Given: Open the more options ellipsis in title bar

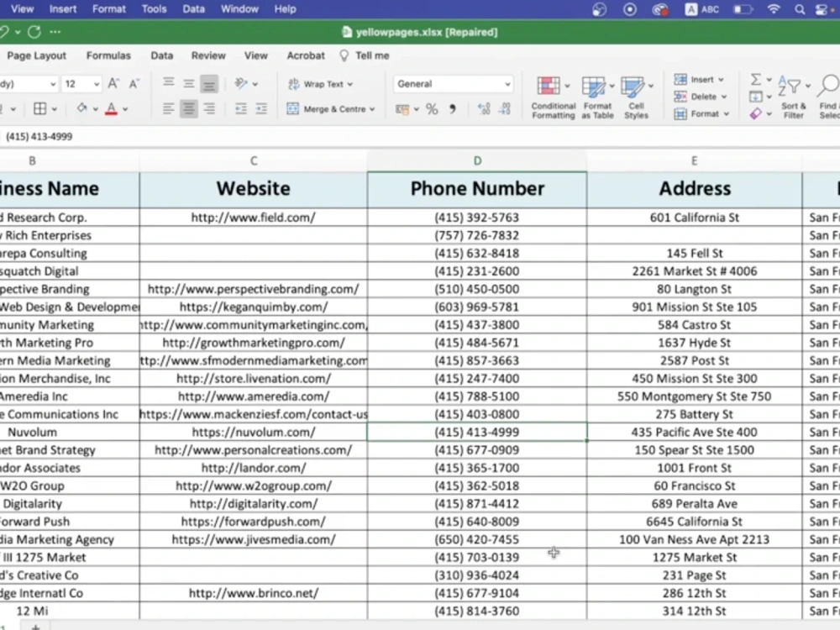Looking at the screenshot, I should pyautogui.click(x=55, y=32).
